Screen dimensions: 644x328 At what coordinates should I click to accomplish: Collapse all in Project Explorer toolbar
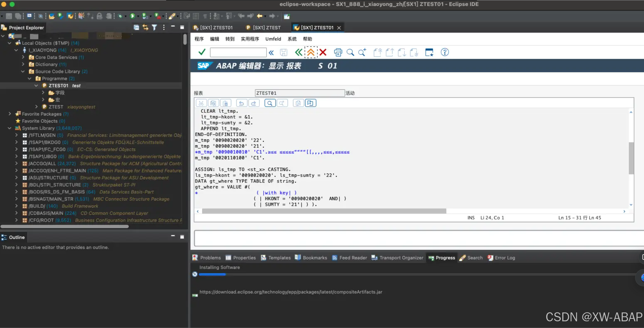(x=136, y=27)
